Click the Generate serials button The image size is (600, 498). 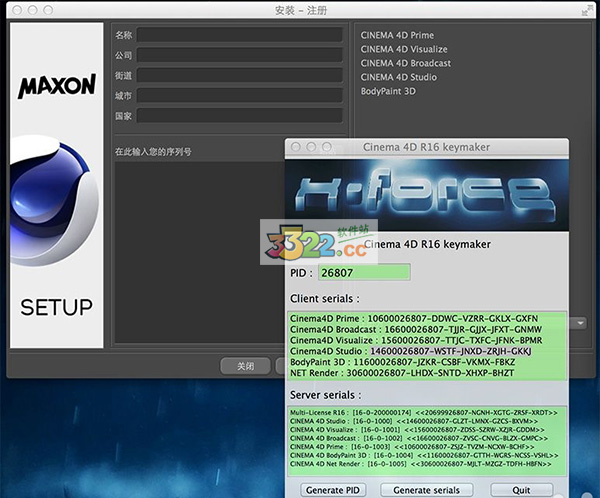426,490
